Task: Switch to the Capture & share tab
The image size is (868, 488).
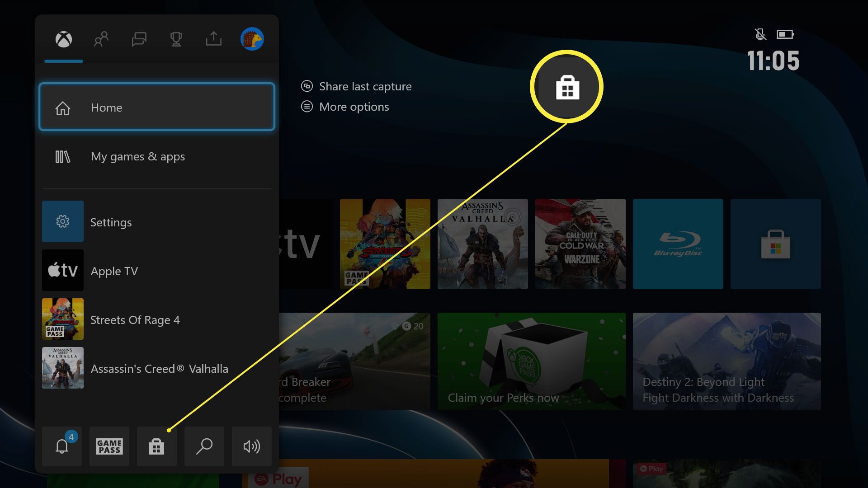Action: [x=213, y=39]
